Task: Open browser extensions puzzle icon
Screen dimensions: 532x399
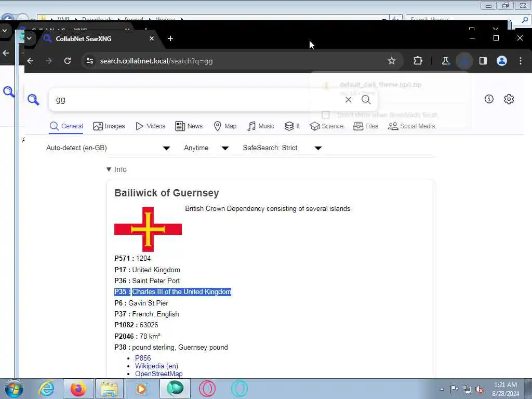Action: point(418,61)
